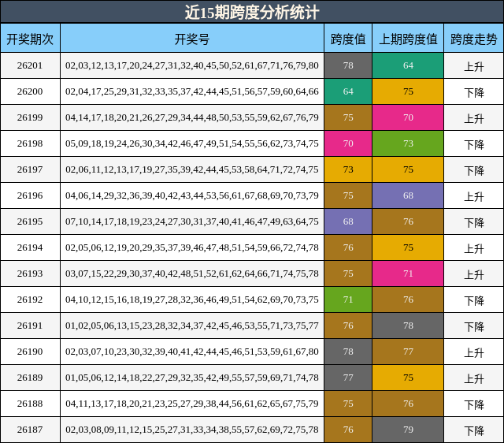Viewport: 504px width, 443px height.
Task: Click previous span value 70 in row 26199
Action: 408,117
